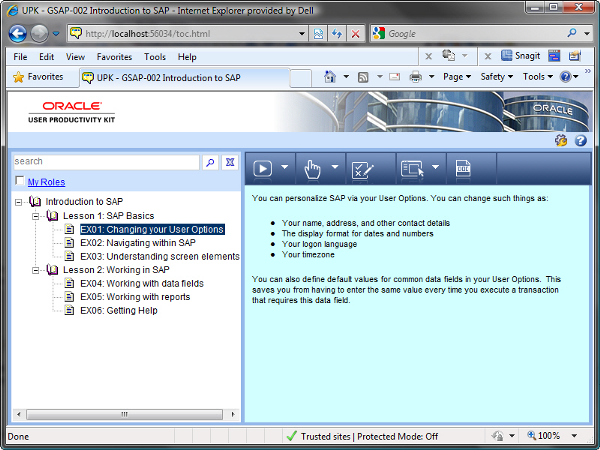Click the Refresh page icon
Image resolution: width=600 pixels, height=450 pixels.
(337, 34)
